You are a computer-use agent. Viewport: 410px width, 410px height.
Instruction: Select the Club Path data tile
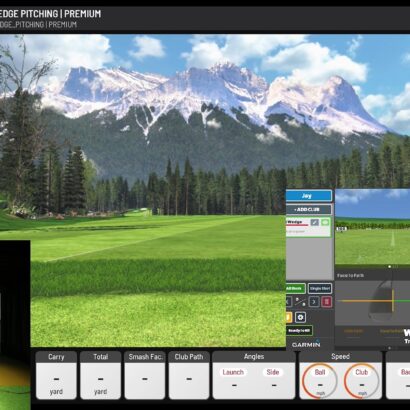click(x=189, y=375)
